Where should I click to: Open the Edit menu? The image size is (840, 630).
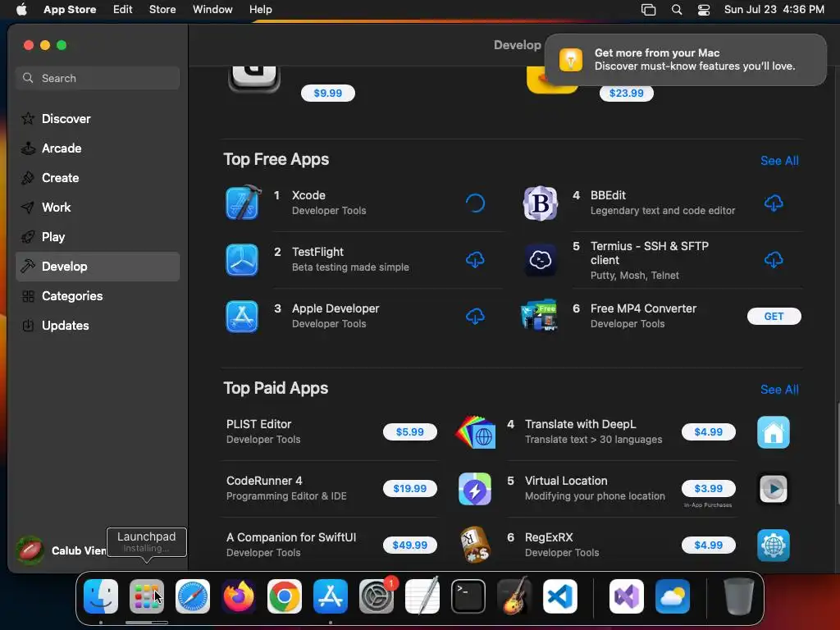point(123,10)
